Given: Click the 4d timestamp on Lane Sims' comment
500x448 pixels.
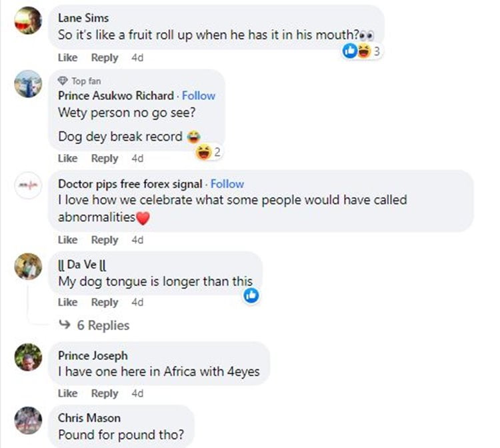Looking at the screenshot, I should (x=137, y=58).
